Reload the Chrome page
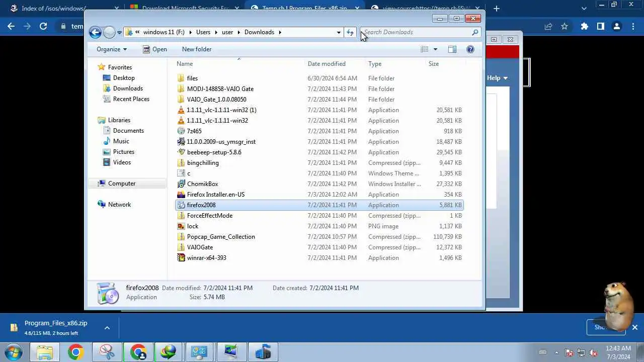 click(x=43, y=26)
